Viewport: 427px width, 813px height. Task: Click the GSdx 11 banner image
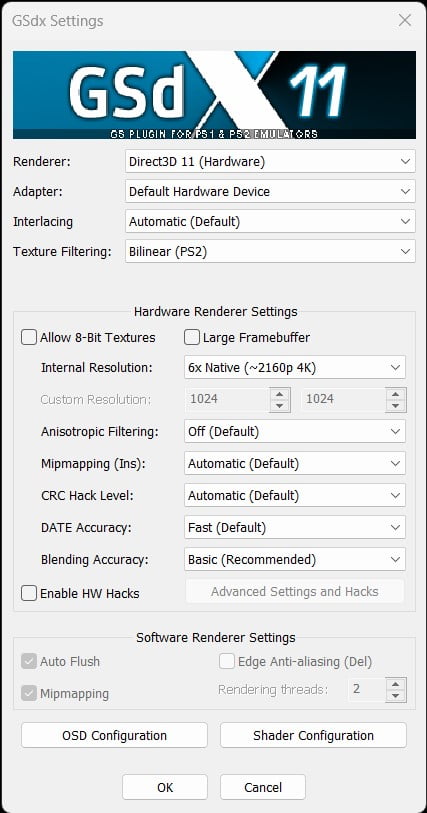[214, 95]
